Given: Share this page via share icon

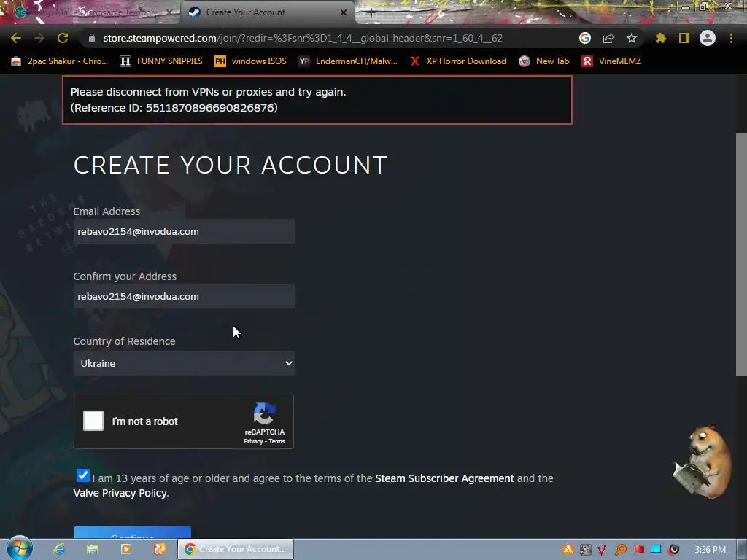Looking at the screenshot, I should pyautogui.click(x=608, y=38).
